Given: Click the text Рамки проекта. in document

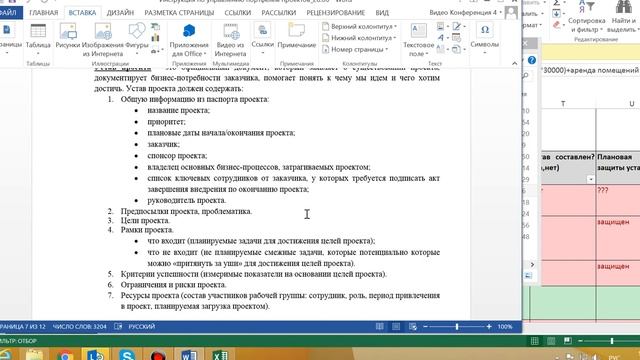Looking at the screenshot, I should (x=147, y=230).
